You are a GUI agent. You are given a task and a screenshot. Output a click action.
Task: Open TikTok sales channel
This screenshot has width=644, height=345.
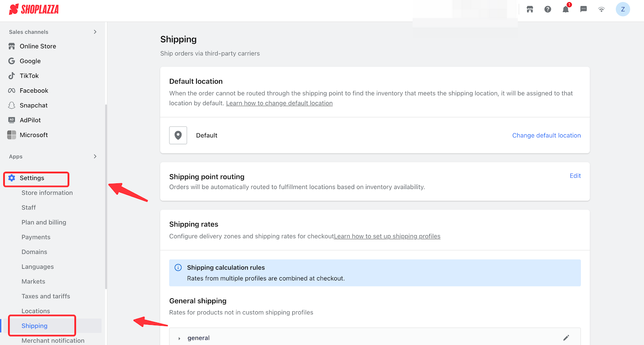pyautogui.click(x=29, y=76)
